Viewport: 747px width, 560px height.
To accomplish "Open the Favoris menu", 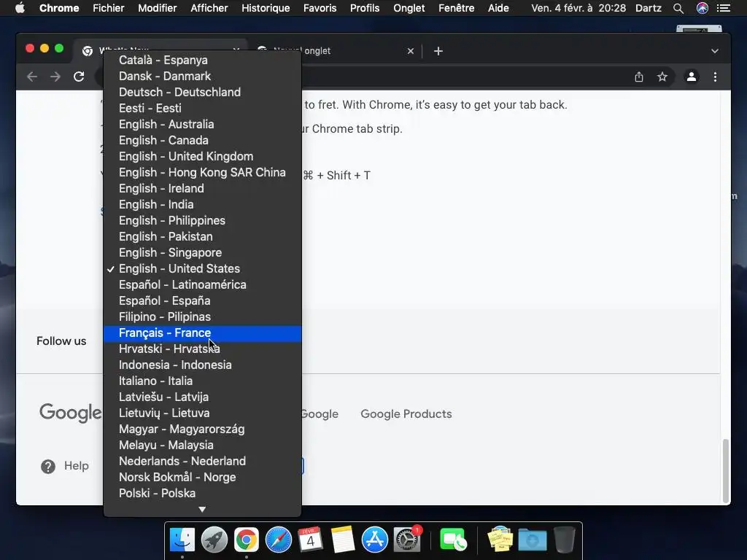I will point(320,8).
